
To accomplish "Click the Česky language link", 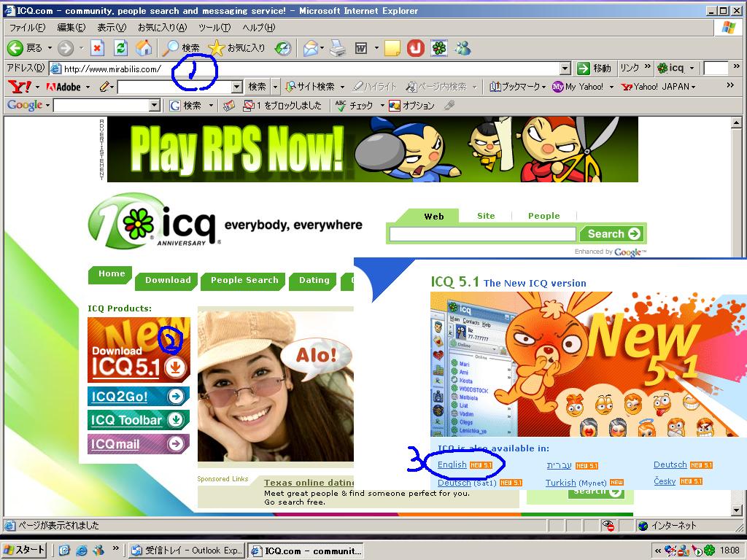I will point(665,481).
